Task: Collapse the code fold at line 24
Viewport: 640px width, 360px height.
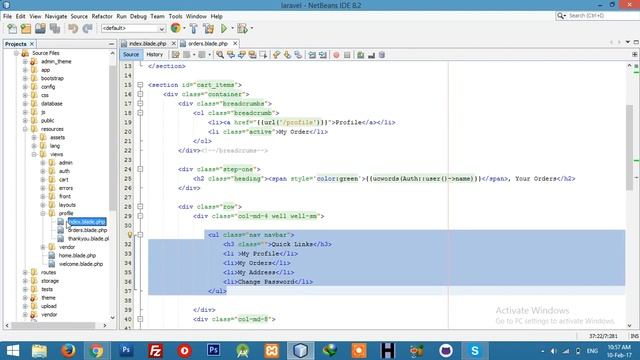Action: [x=140, y=169]
